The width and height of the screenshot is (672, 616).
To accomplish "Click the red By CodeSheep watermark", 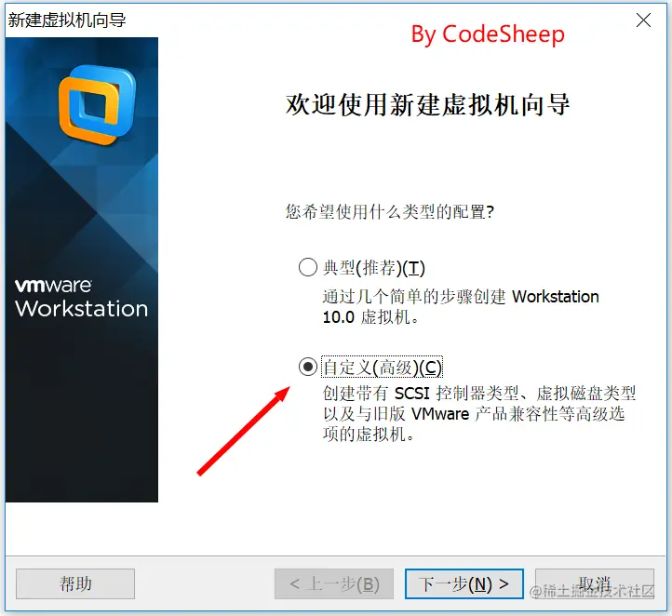I will tap(488, 34).
